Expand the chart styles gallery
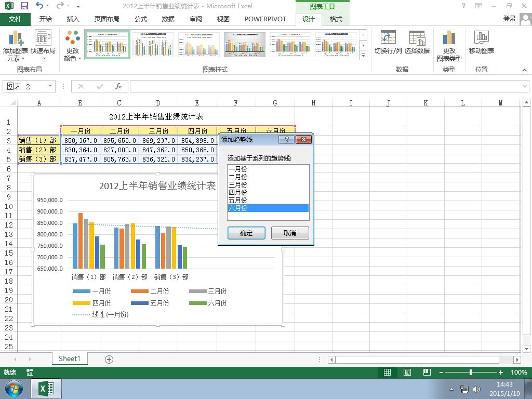The image size is (532, 399). (x=363, y=55)
